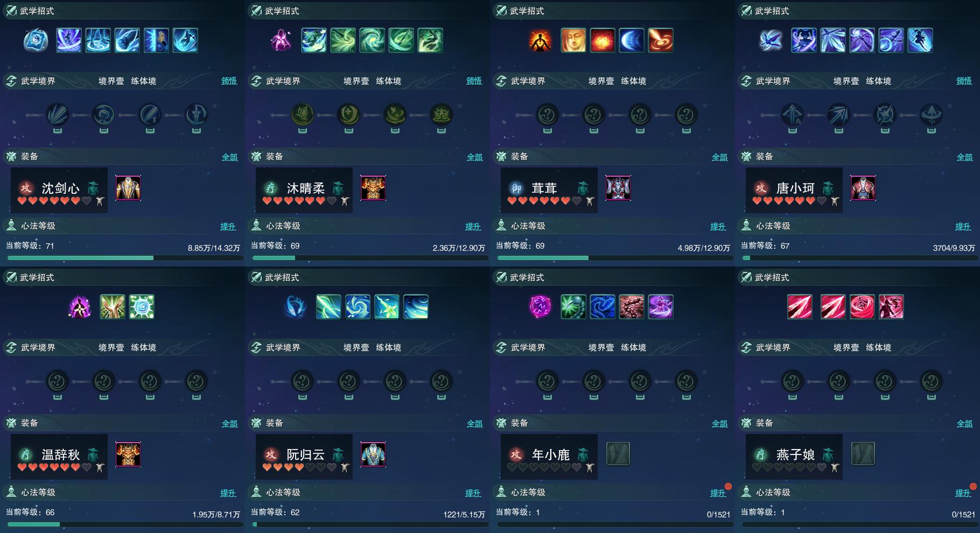Open 全部 equipment for 温辞秋
This screenshot has width=980, height=533.
(x=230, y=423)
